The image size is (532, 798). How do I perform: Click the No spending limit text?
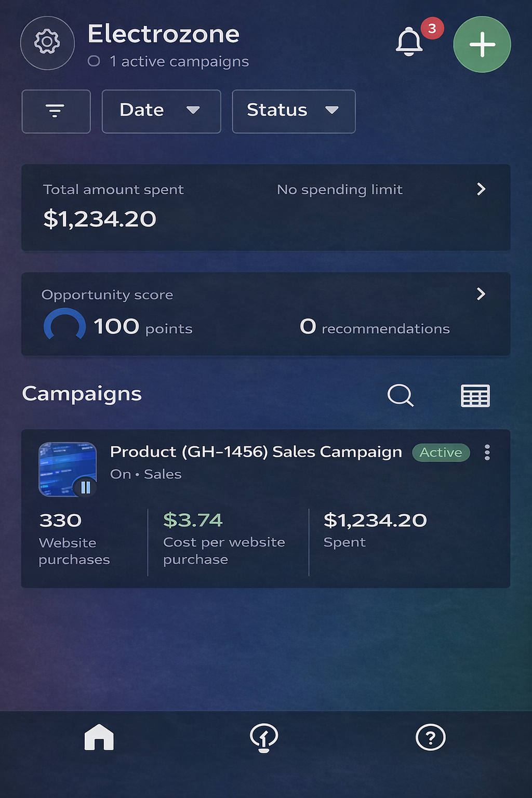(x=340, y=190)
